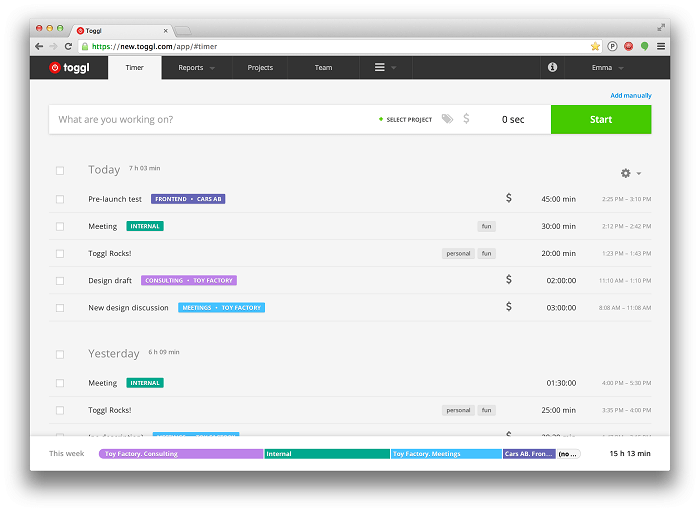Click the tags icon in timer bar
The width and height of the screenshot is (700, 512).
click(x=447, y=119)
